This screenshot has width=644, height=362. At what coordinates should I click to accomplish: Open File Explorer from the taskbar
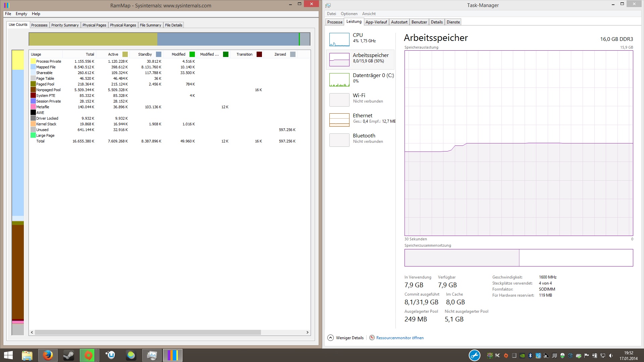(27, 355)
